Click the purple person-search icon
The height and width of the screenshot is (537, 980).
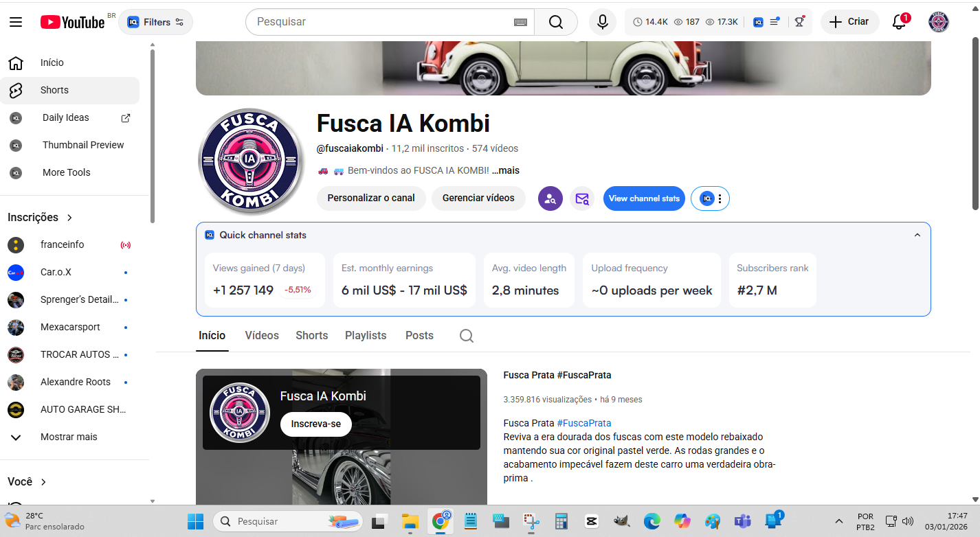[x=550, y=198]
